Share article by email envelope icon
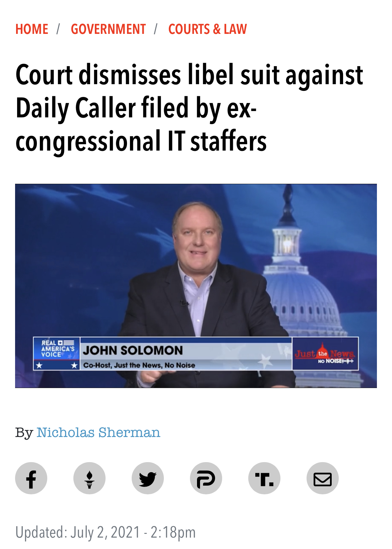 click(x=323, y=478)
